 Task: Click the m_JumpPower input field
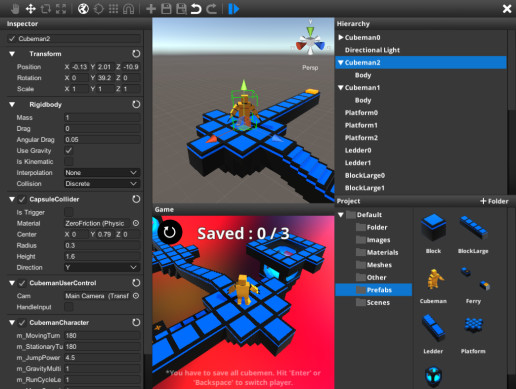102,358
